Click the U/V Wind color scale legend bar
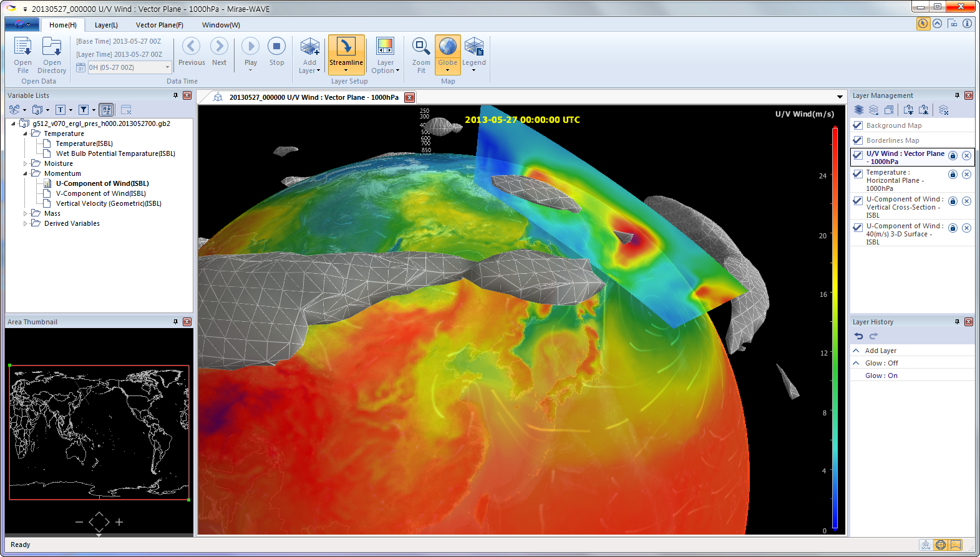 835,328
